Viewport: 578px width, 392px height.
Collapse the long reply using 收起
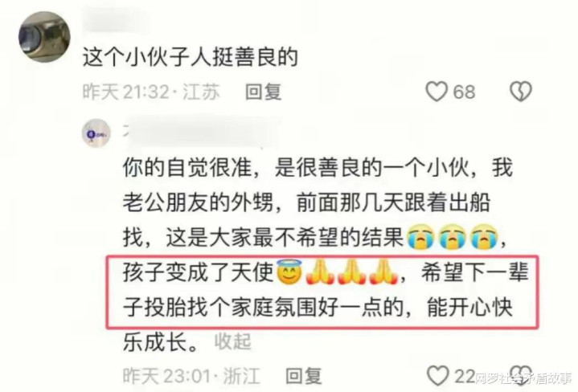pos(232,341)
